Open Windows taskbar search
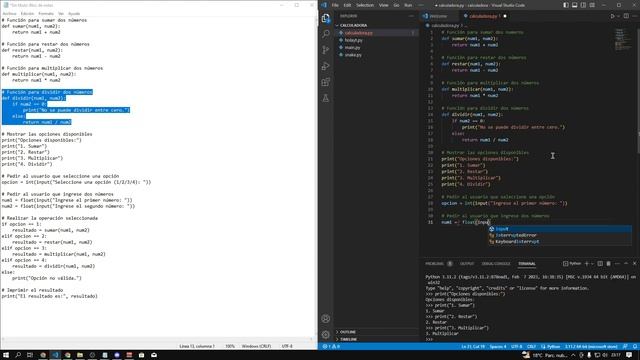 pyautogui.click(x=18, y=355)
